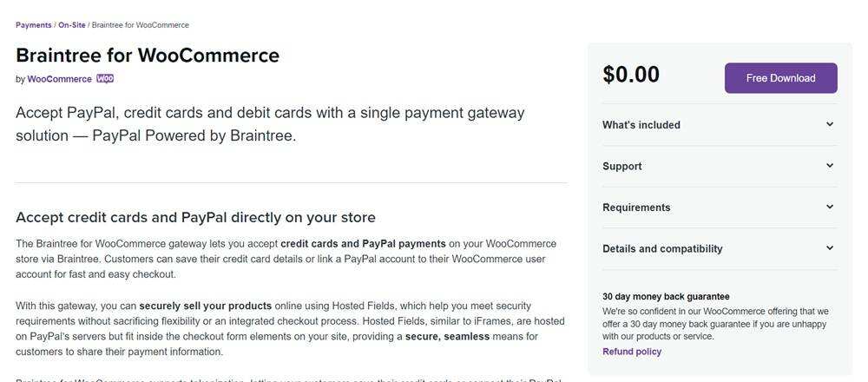This screenshot has width=868, height=382.
Task: Click the Woo logo badge beside the author name
Action: pyautogui.click(x=105, y=79)
